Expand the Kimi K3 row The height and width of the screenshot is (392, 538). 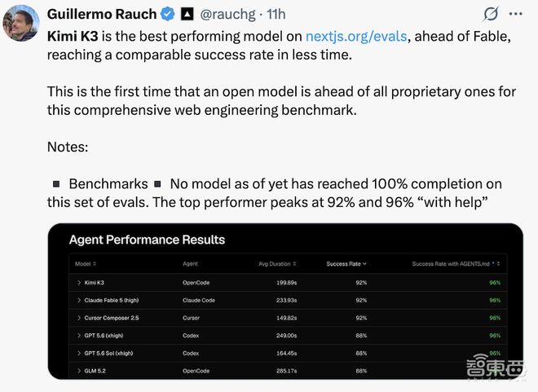click(79, 283)
